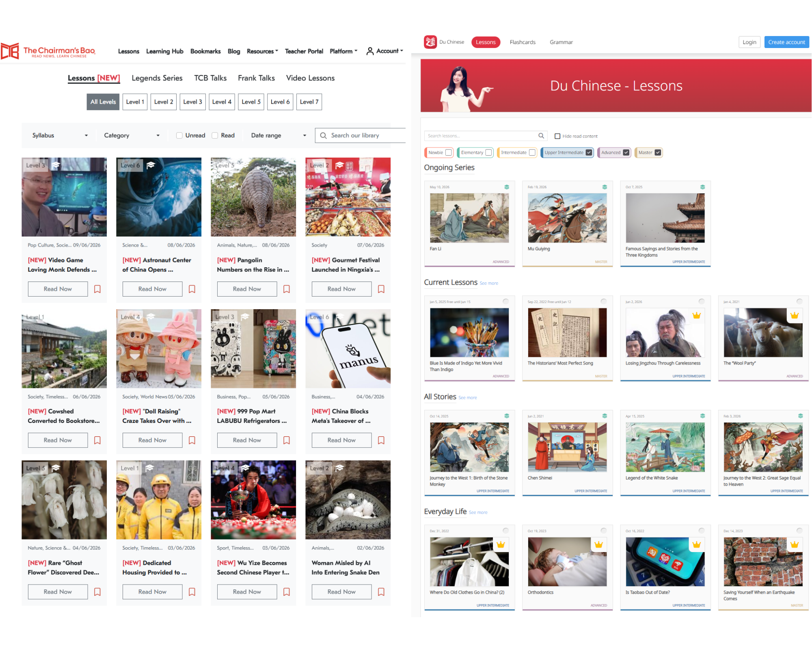The image size is (812, 650).
Task: Click crown icon on Is Taobao Out of Date card
Action: [697, 545]
